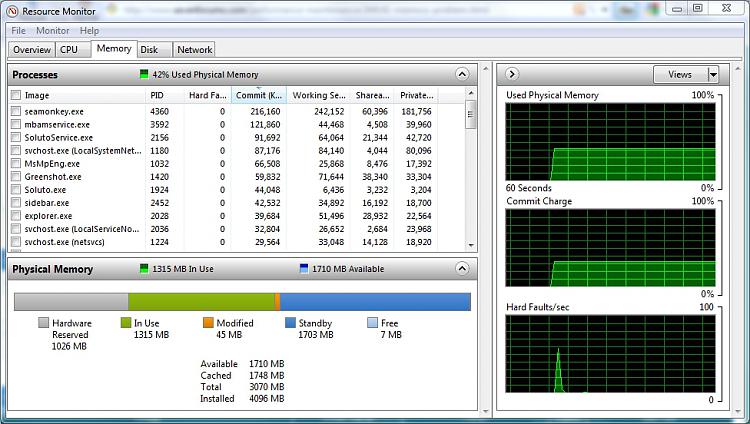This screenshot has width=750, height=424.
Task: Collapse the graphs pane with the arrow button
Action: pyautogui.click(x=512, y=74)
